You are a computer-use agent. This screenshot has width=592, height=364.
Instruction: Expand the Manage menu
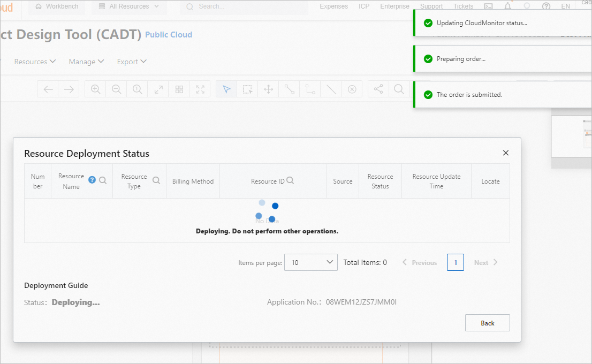(86, 62)
